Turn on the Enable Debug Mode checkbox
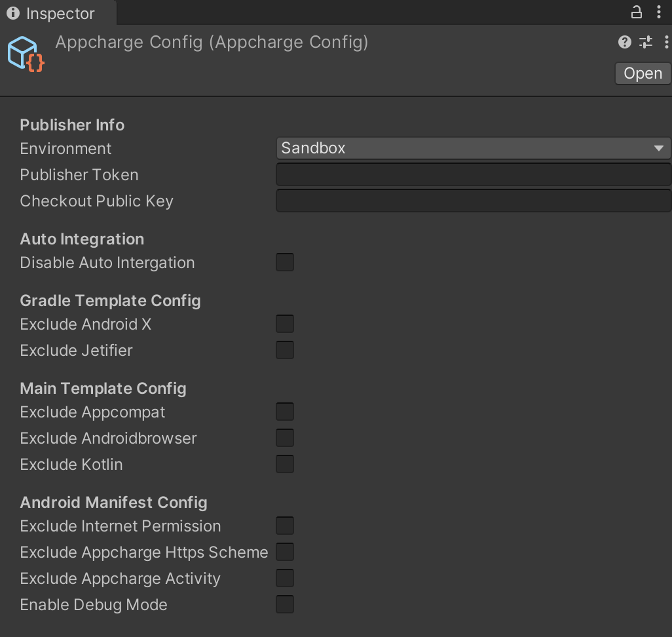 [x=285, y=604]
